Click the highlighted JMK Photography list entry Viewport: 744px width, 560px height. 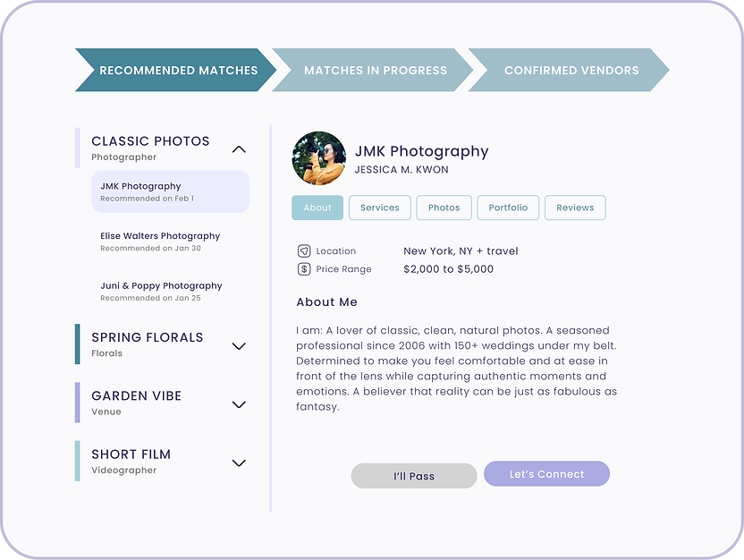pyautogui.click(x=170, y=191)
